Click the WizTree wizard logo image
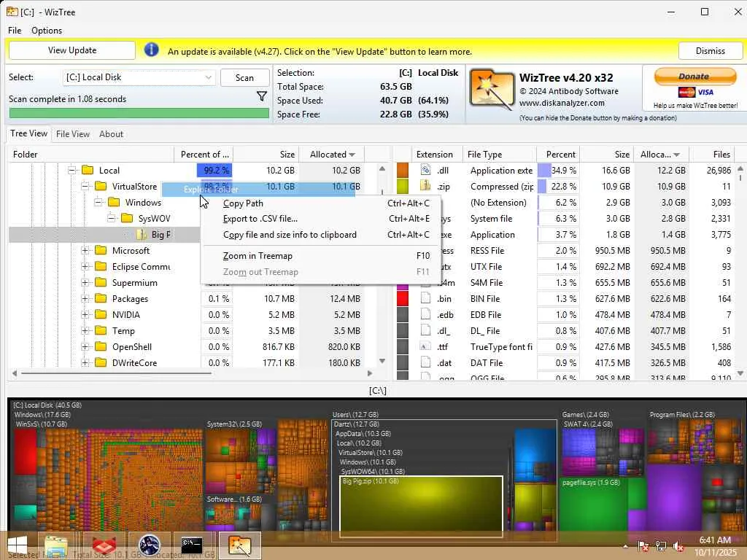Viewport: 747px width, 560px height. [492, 90]
